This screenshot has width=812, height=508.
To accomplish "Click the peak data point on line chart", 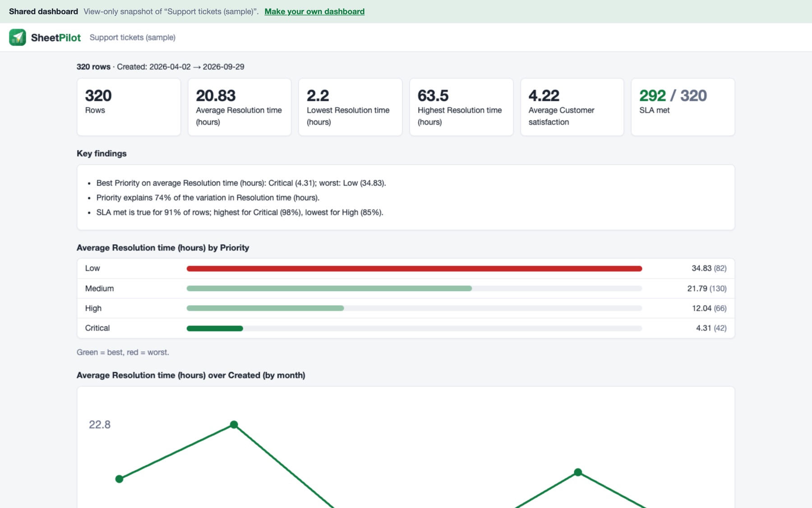I will coord(234,424).
